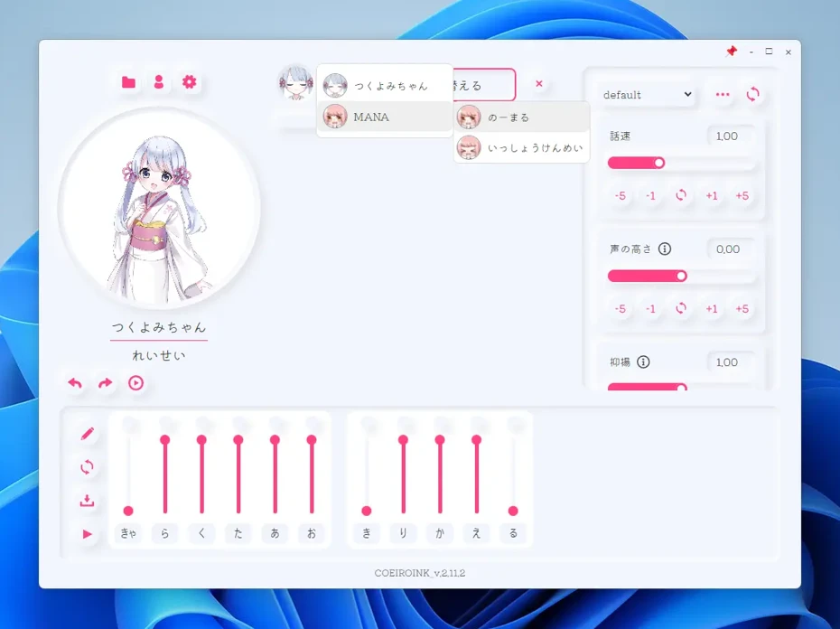Open the folder icon at top left
The width and height of the screenshot is (840, 629).
[128, 82]
